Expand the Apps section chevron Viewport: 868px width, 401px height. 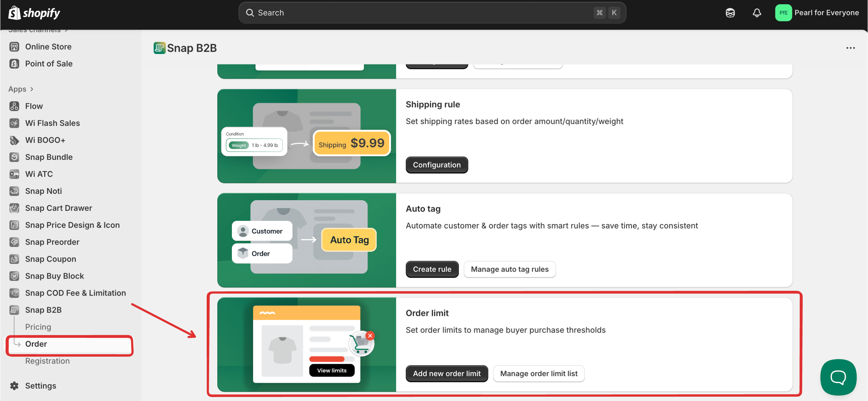[x=32, y=89]
